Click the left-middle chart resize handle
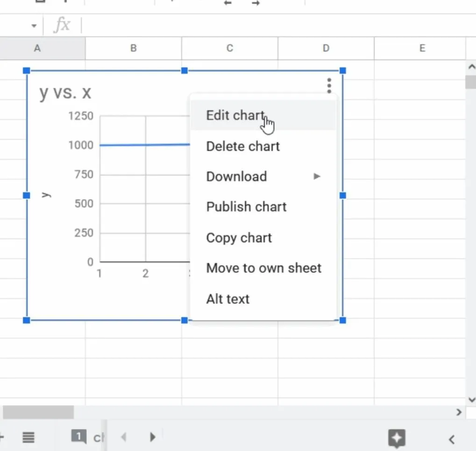This screenshot has height=451, width=476. (x=27, y=196)
